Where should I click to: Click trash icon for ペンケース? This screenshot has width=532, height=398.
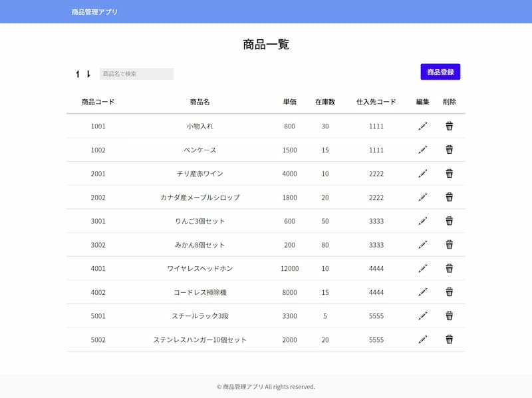[450, 150]
